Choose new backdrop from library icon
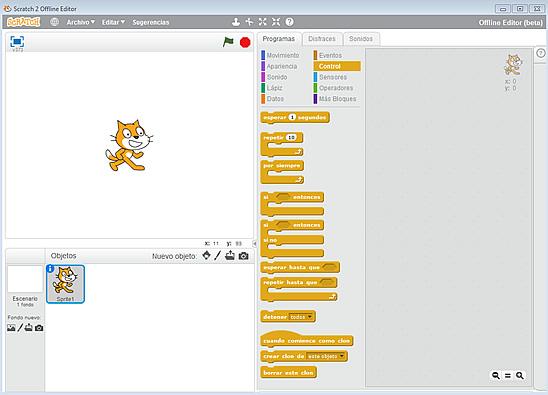Image resolution: width=548 pixels, height=395 pixels. coord(11,328)
